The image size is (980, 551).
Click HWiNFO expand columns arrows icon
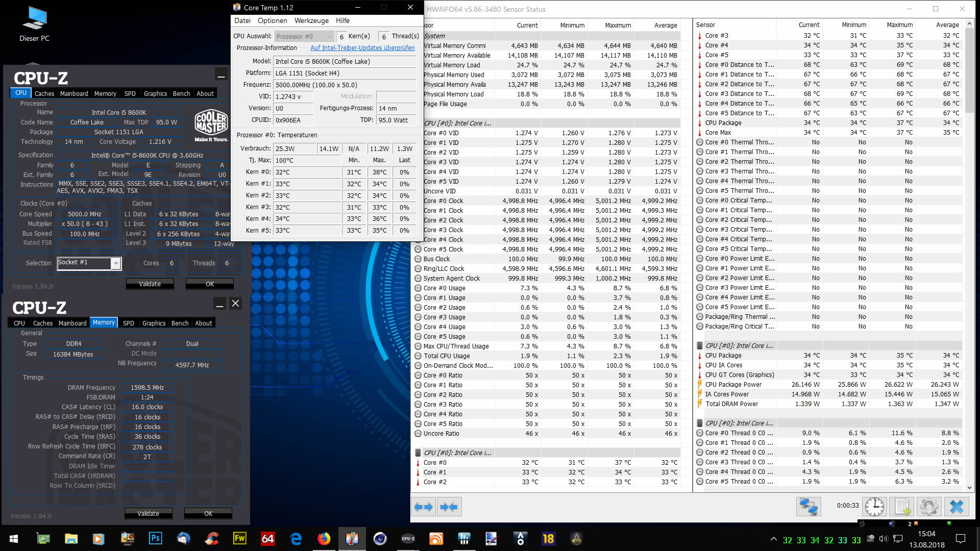tap(423, 507)
